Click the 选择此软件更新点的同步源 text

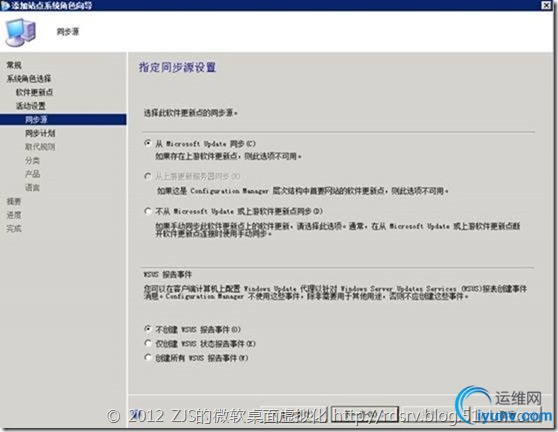coord(190,113)
